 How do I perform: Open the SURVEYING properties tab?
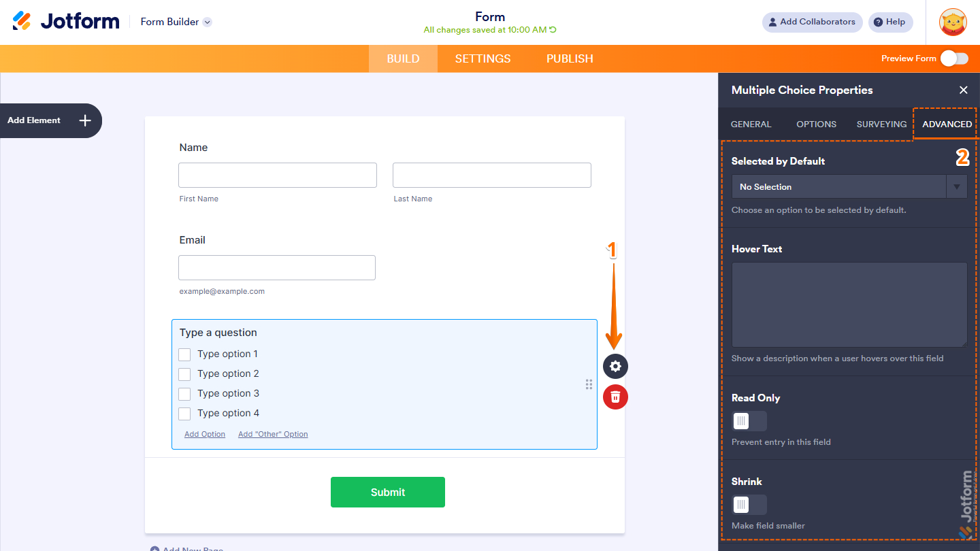click(x=881, y=124)
